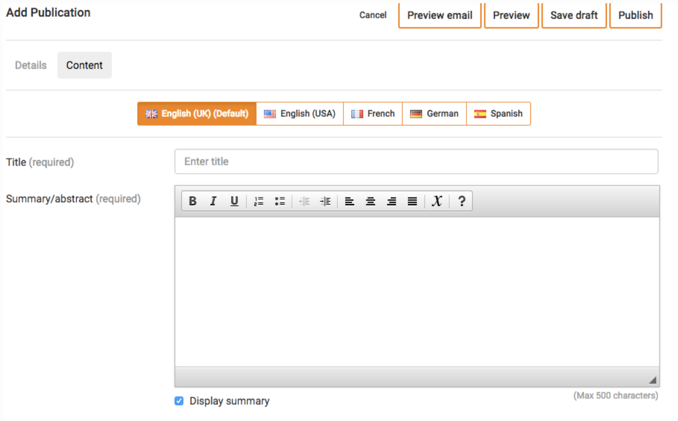Apply italic formatting in summary editor
The image size is (678, 421).
(213, 201)
